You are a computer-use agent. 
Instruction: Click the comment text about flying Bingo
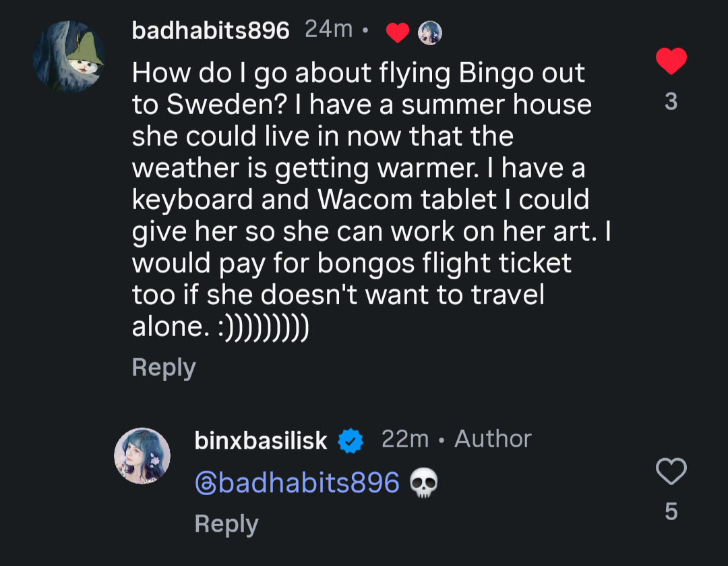tap(364, 199)
